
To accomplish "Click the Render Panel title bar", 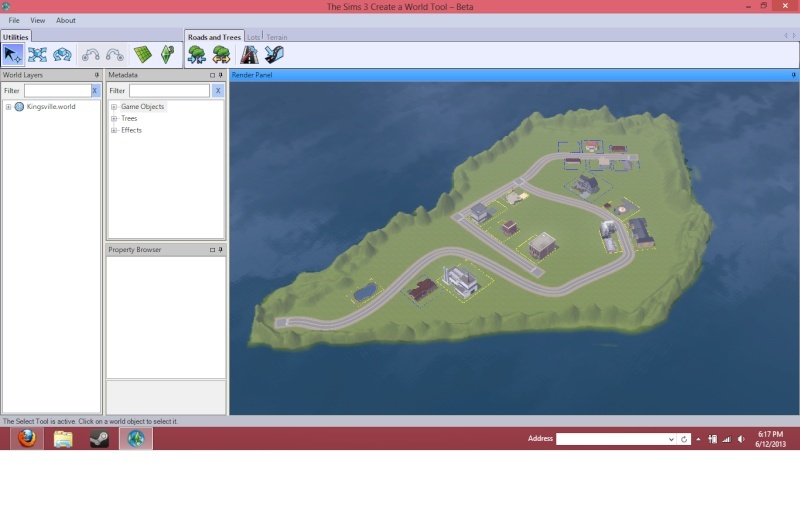I will coord(513,75).
